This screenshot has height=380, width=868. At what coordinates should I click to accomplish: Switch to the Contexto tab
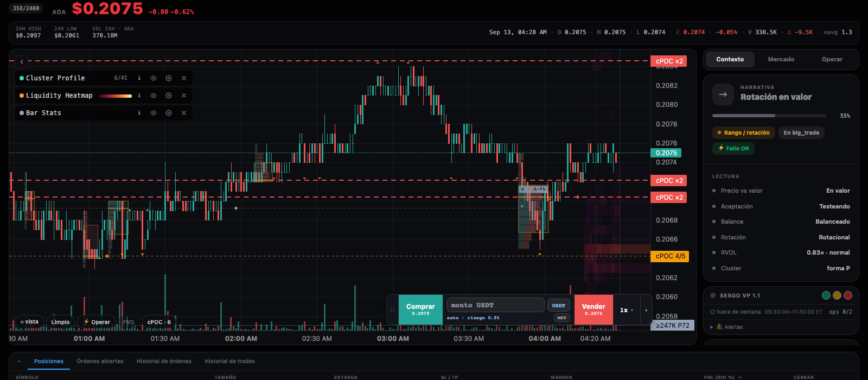[730, 59]
